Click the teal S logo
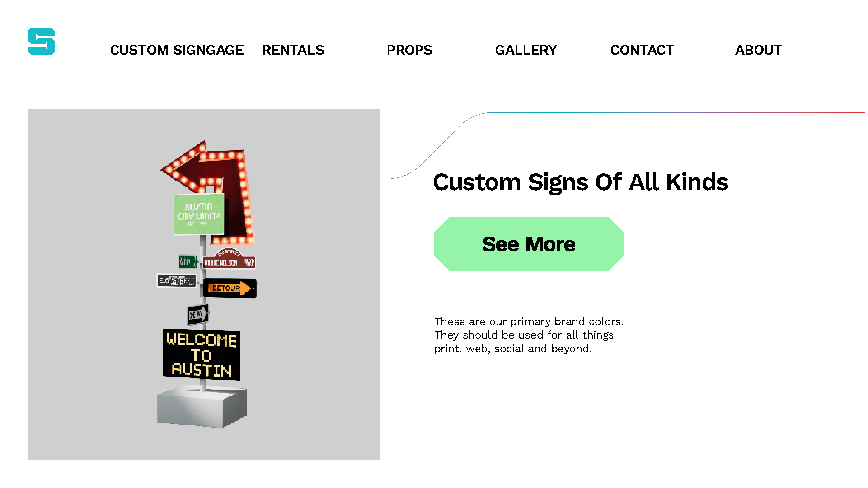868x488 pixels. coord(41,42)
